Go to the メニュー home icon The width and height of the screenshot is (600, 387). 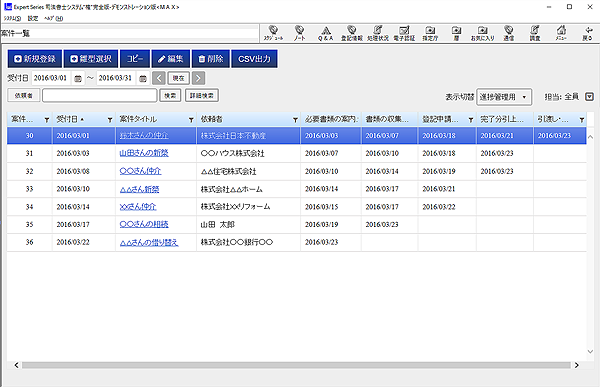561,33
